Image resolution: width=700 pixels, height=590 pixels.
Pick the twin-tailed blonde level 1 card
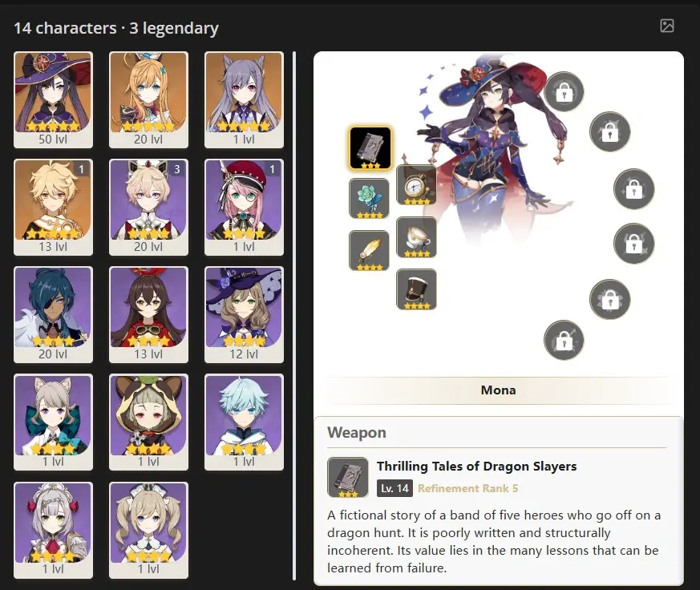(148, 530)
